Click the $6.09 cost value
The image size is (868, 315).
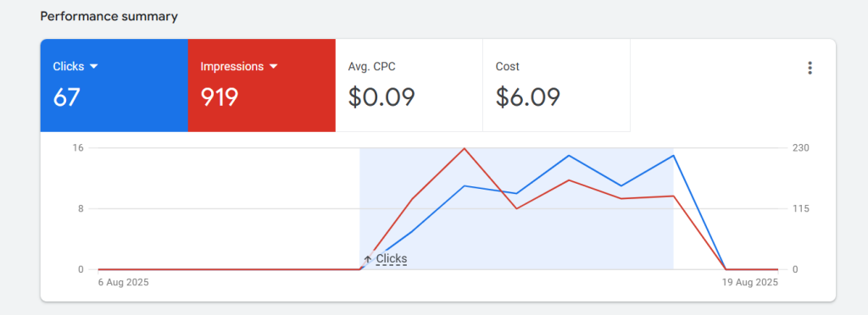tap(528, 97)
